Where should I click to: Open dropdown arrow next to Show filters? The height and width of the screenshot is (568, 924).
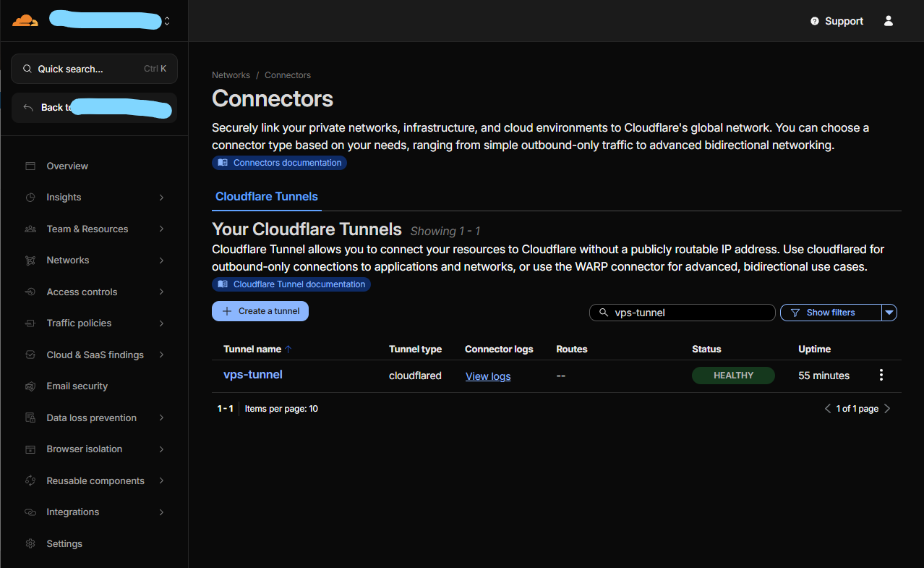point(890,313)
